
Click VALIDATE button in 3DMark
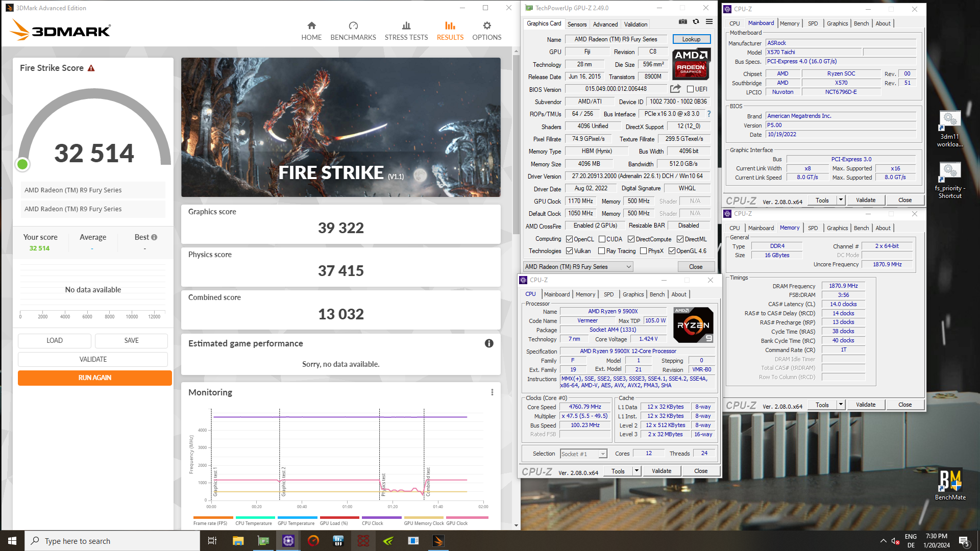[93, 360]
